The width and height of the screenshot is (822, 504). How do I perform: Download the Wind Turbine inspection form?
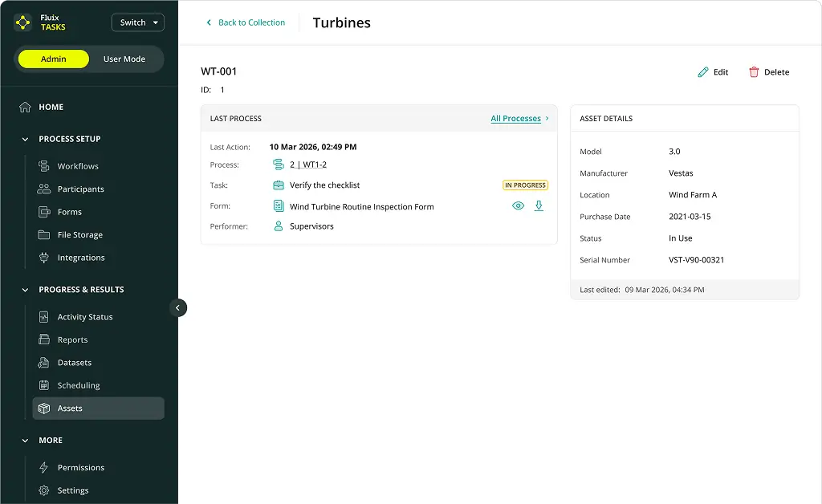(539, 206)
